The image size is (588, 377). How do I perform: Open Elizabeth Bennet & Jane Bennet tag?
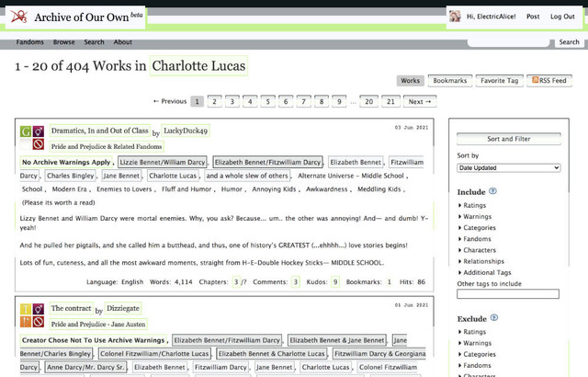coord(337,340)
